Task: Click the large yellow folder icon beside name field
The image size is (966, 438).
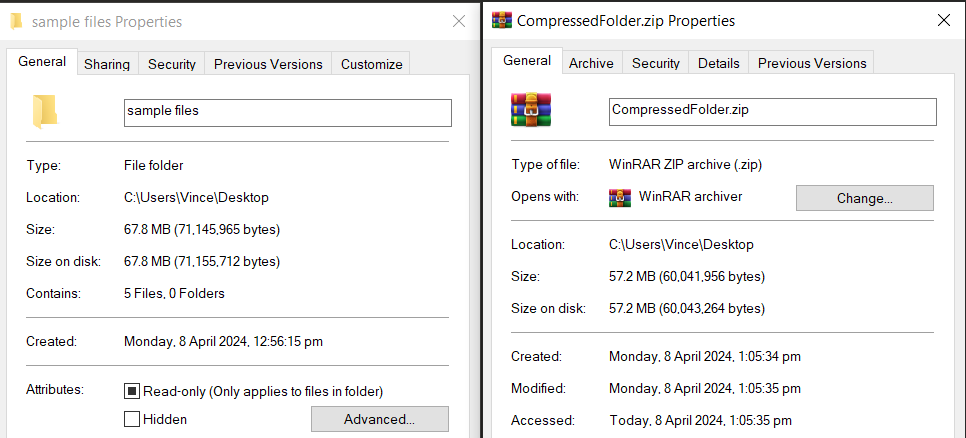Action: (x=44, y=112)
